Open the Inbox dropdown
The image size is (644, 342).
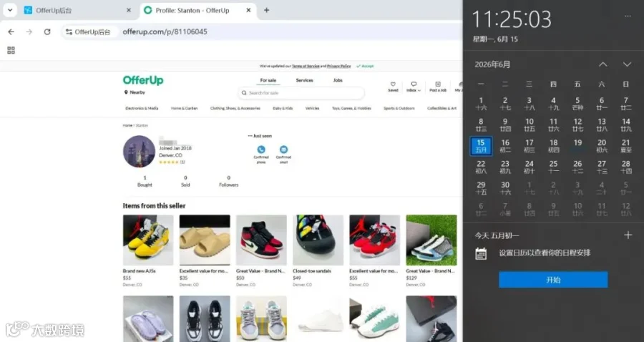click(413, 87)
